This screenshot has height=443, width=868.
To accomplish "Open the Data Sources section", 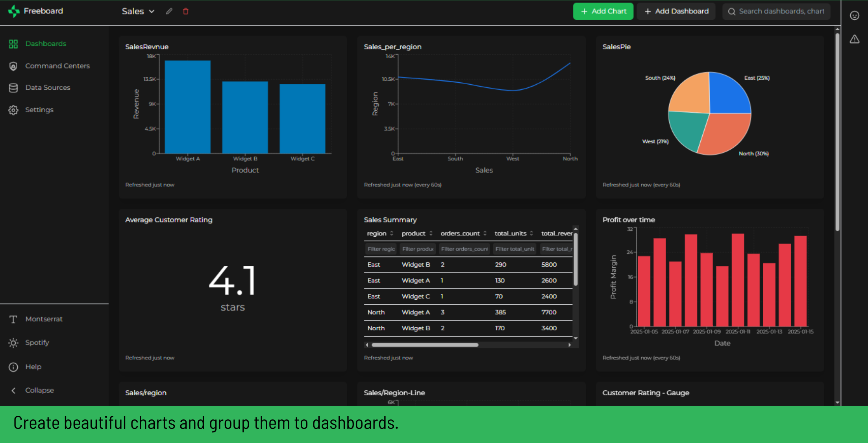I will (x=48, y=87).
